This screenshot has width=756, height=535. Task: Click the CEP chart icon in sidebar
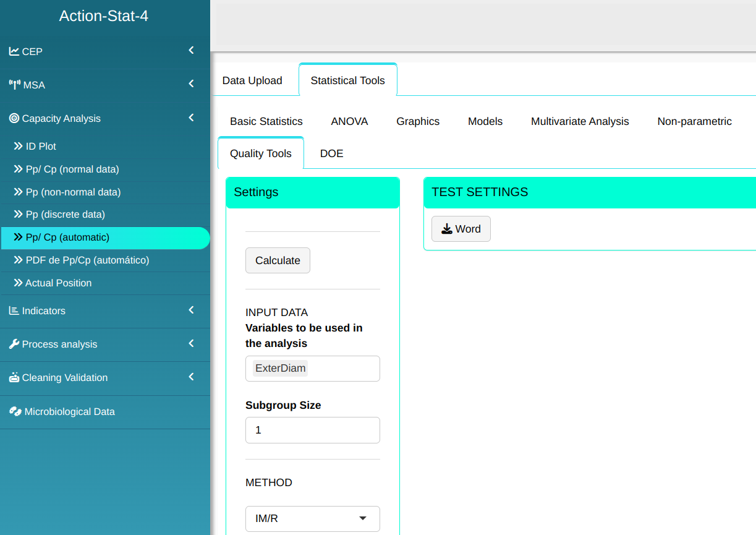point(14,51)
